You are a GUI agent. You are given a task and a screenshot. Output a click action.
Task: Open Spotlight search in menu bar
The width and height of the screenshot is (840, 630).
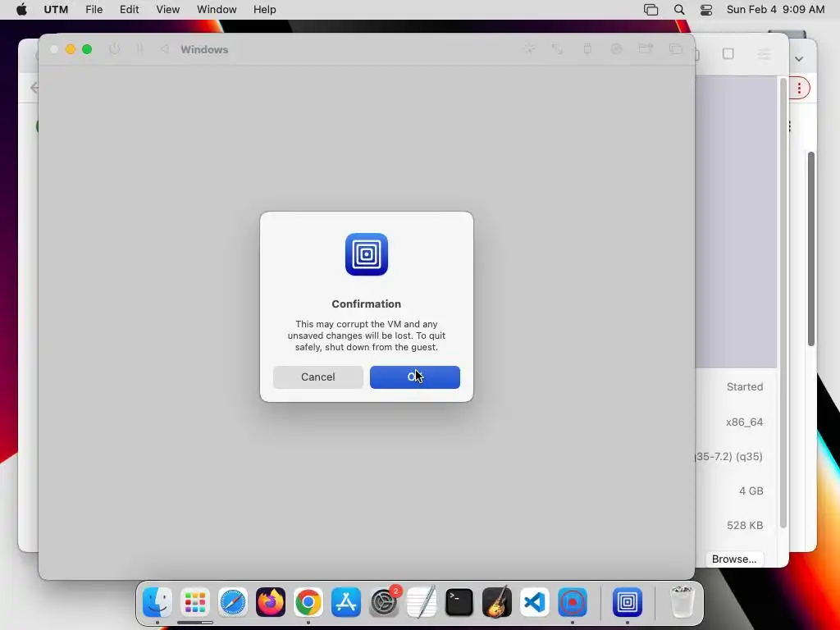click(678, 10)
